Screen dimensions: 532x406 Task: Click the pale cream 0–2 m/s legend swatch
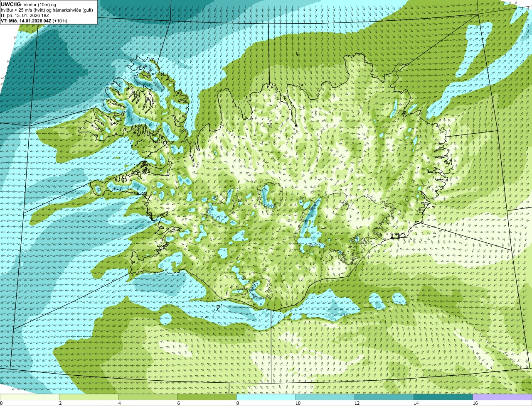(x=30, y=397)
